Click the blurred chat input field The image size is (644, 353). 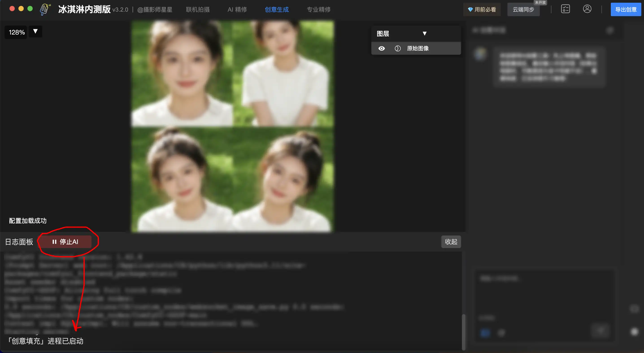(545, 305)
